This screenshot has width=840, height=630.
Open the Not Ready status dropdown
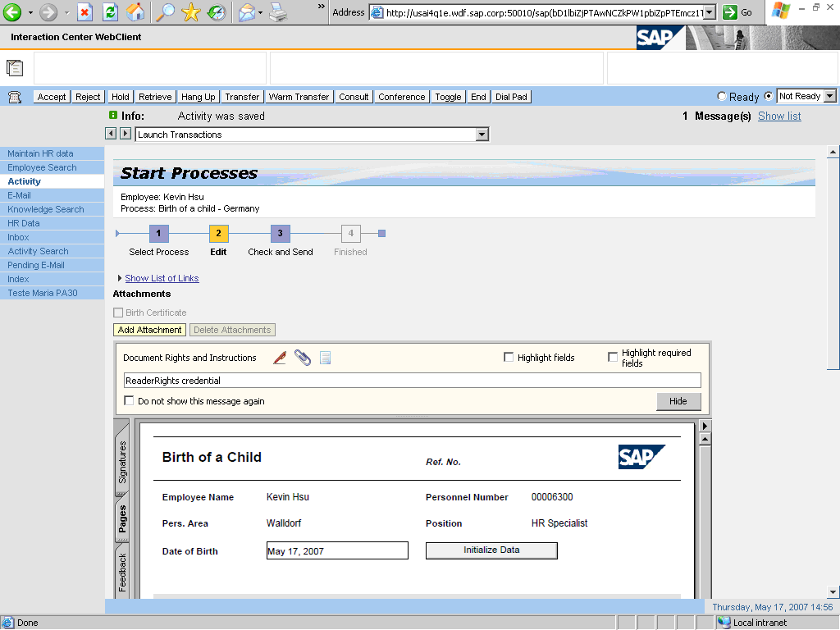[829, 96]
